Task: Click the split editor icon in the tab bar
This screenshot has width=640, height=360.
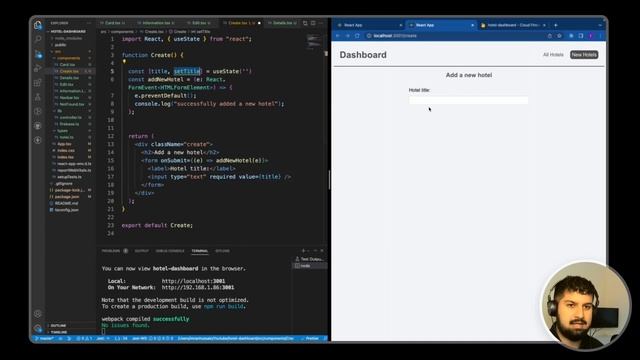Action: click(x=313, y=23)
